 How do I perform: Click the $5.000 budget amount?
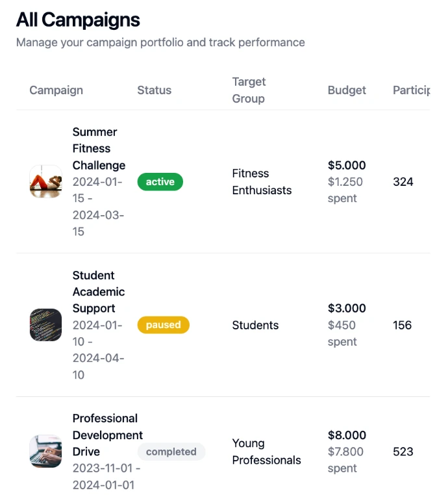[x=347, y=165]
